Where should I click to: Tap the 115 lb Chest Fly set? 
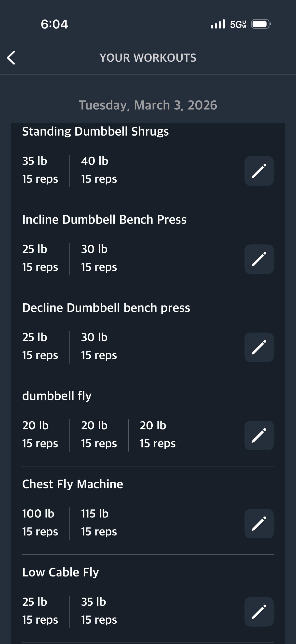(x=99, y=523)
